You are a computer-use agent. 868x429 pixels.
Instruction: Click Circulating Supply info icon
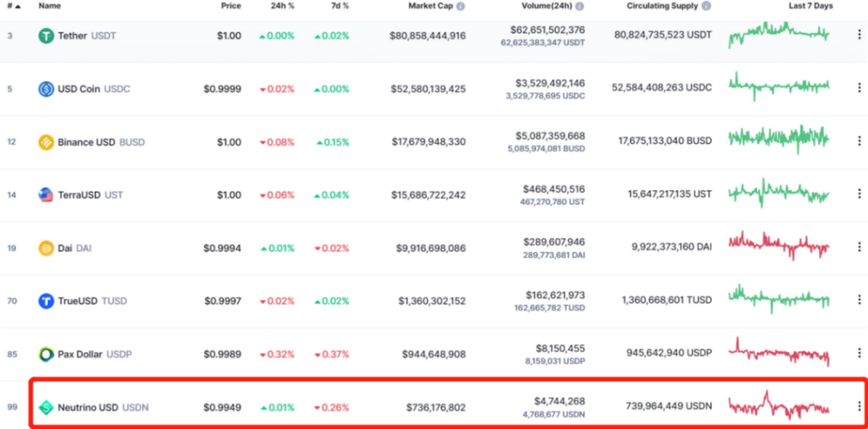click(x=706, y=6)
